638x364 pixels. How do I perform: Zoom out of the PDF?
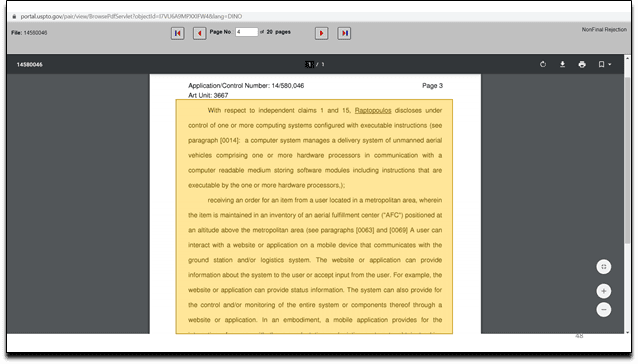coord(604,310)
